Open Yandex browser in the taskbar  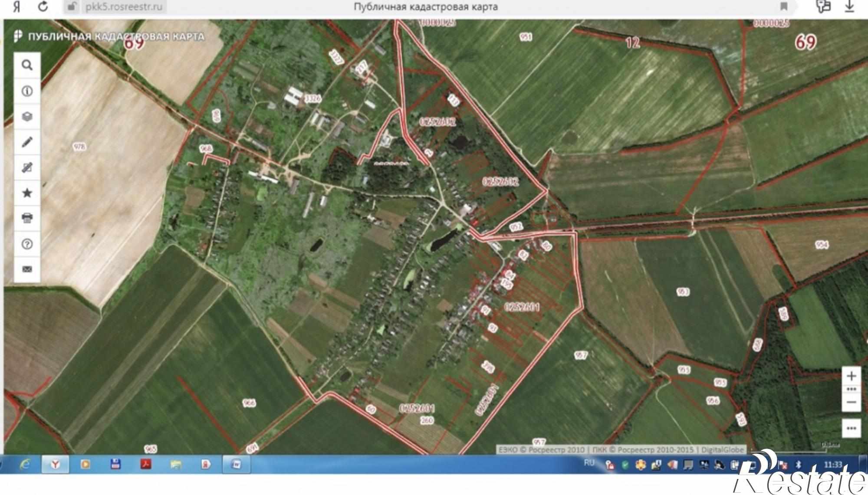[55, 464]
